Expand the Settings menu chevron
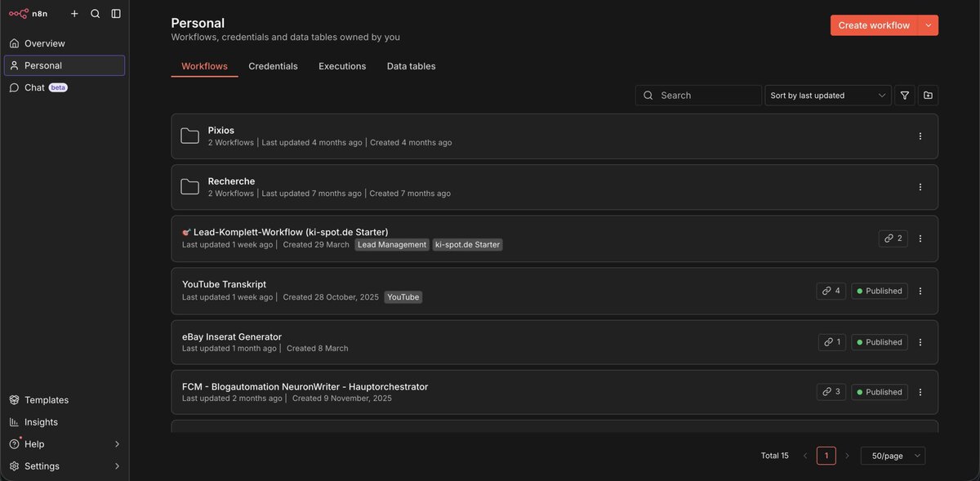The height and width of the screenshot is (481, 980). point(117,466)
